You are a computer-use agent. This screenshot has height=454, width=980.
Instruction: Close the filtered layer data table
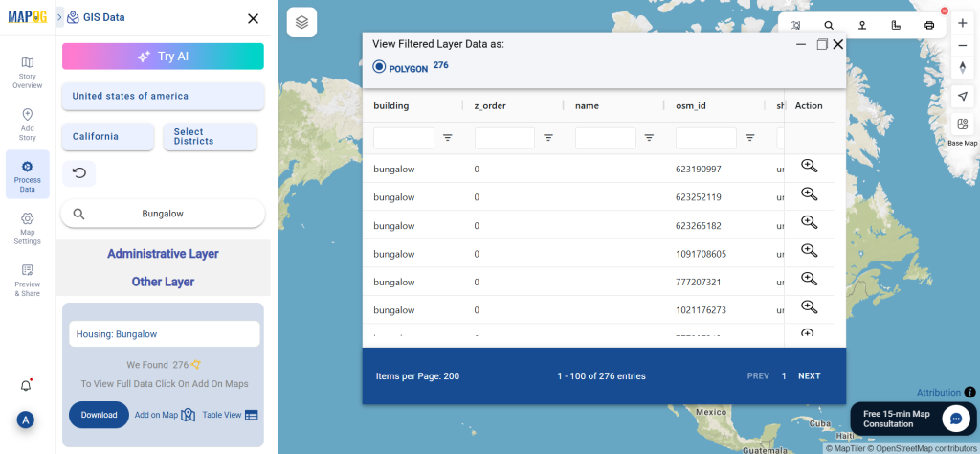pyautogui.click(x=838, y=44)
